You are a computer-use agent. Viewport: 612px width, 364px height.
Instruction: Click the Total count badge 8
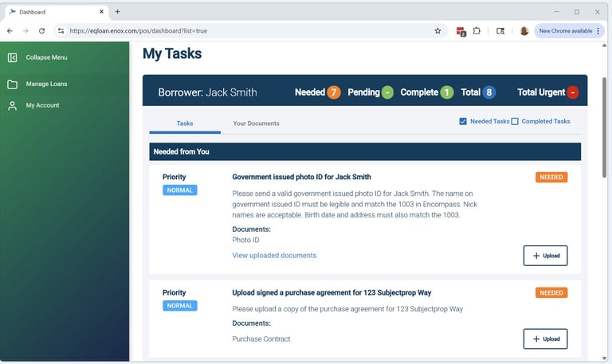pyautogui.click(x=489, y=92)
